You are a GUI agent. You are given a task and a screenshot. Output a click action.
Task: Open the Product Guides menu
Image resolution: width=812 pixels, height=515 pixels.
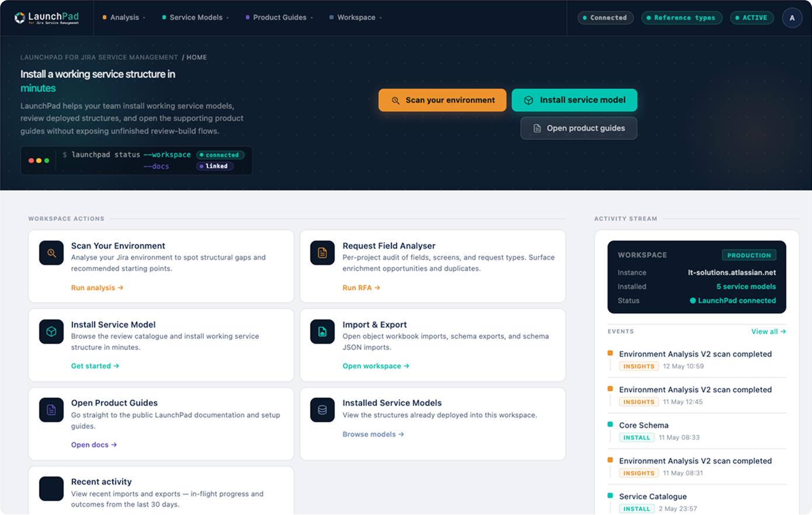(x=279, y=18)
